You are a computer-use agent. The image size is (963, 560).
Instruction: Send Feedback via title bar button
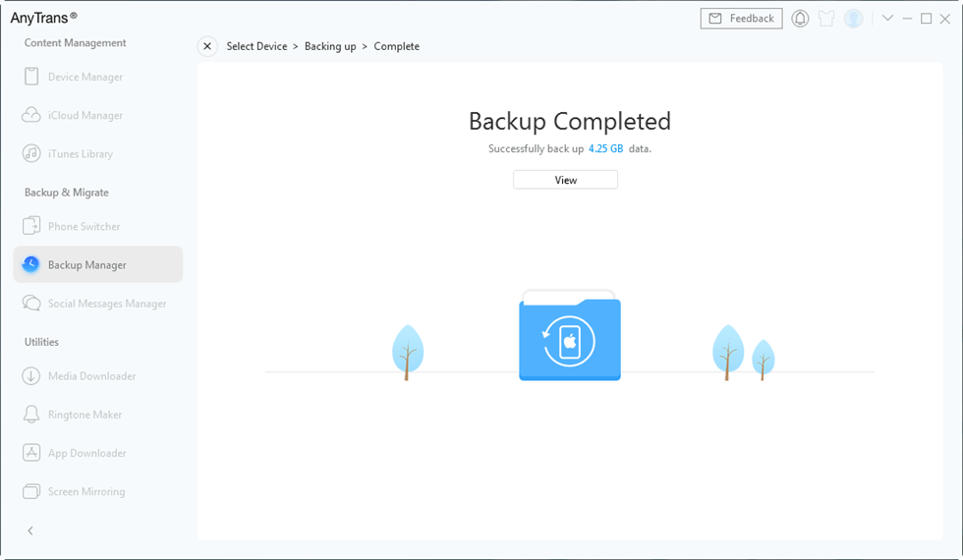741,19
